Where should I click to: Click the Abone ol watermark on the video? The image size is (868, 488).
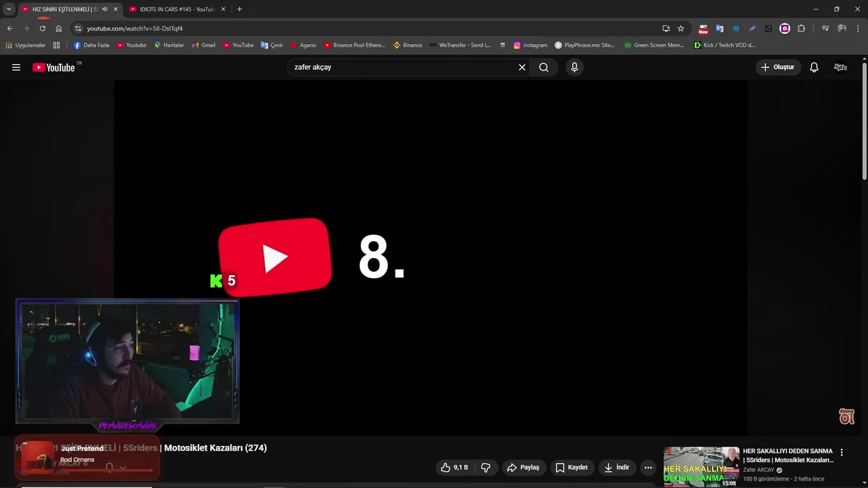tap(847, 416)
